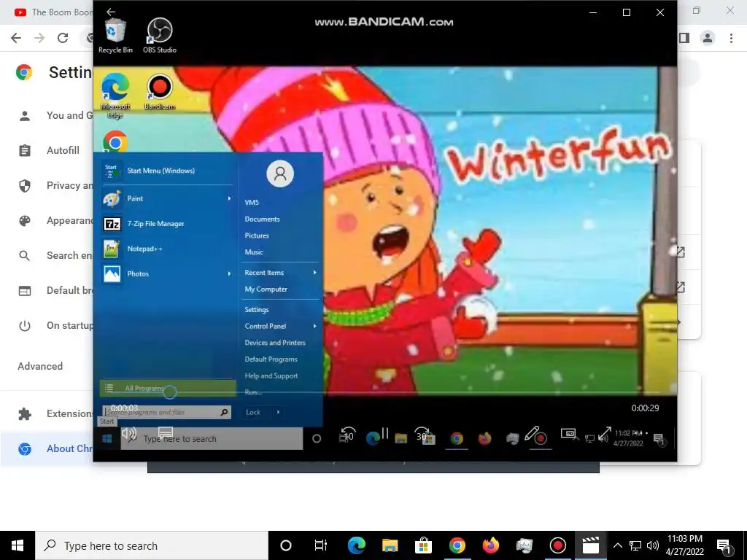Click Movies & TV clapperboard taskbar icon
This screenshot has height=560, width=747.
[x=591, y=545]
